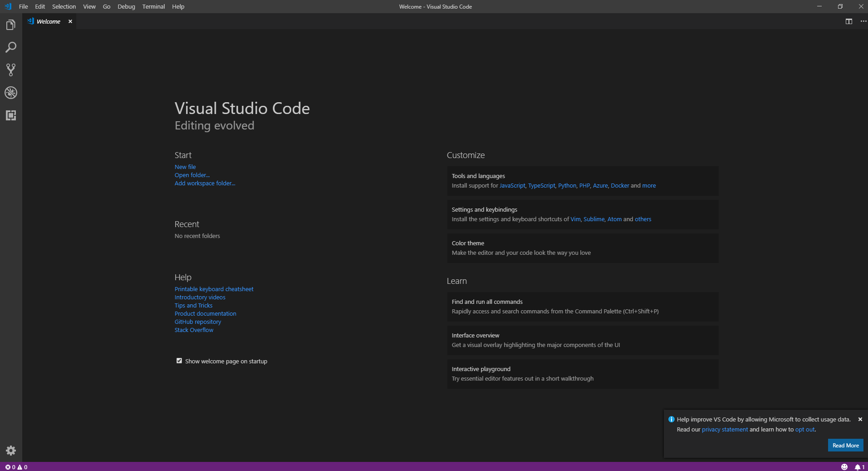The image size is (868, 471).
Task: Click Add workspace folder... link
Action: click(205, 183)
